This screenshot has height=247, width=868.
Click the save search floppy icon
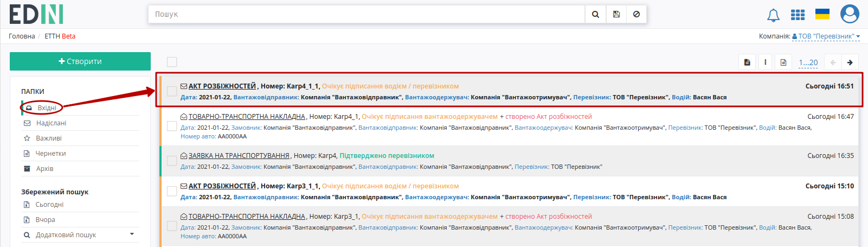(616, 14)
